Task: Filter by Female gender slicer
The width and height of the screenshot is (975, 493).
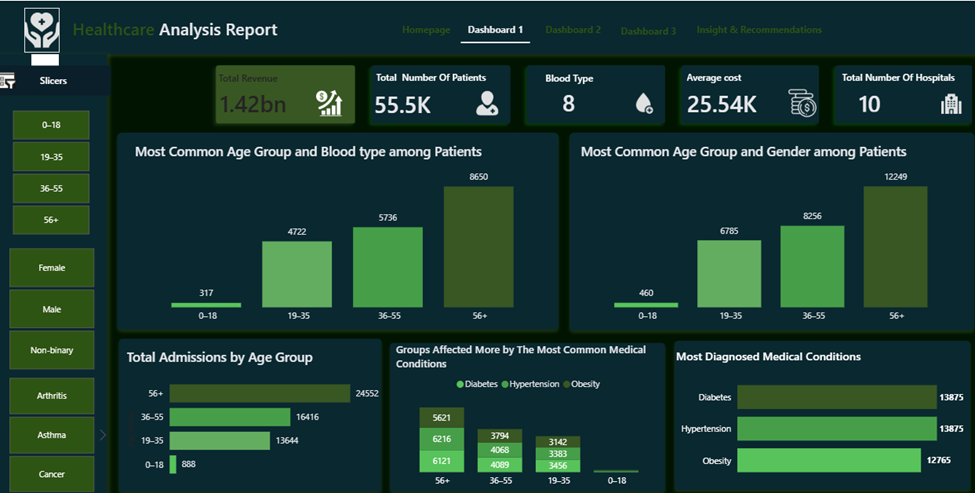Action: (x=52, y=268)
